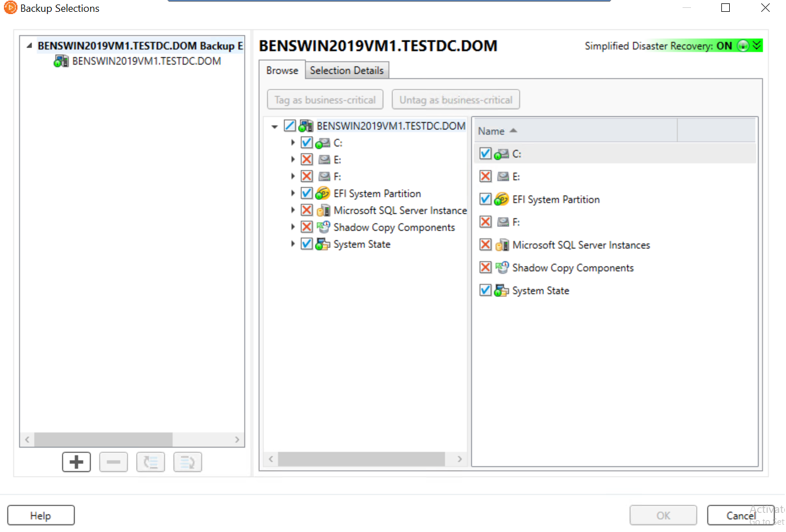Click the F: drive icon in Name list

click(x=503, y=222)
